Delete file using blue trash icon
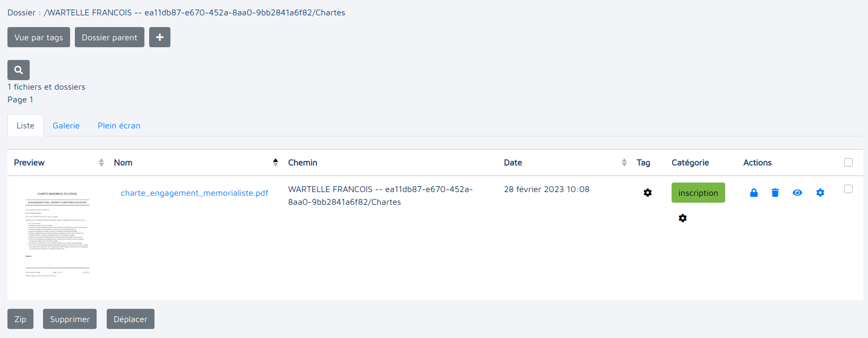868x338 pixels. [775, 193]
